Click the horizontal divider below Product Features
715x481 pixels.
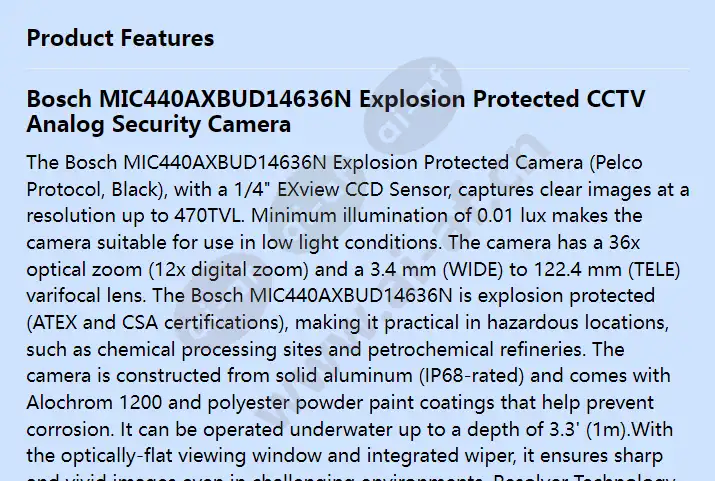pos(358,70)
